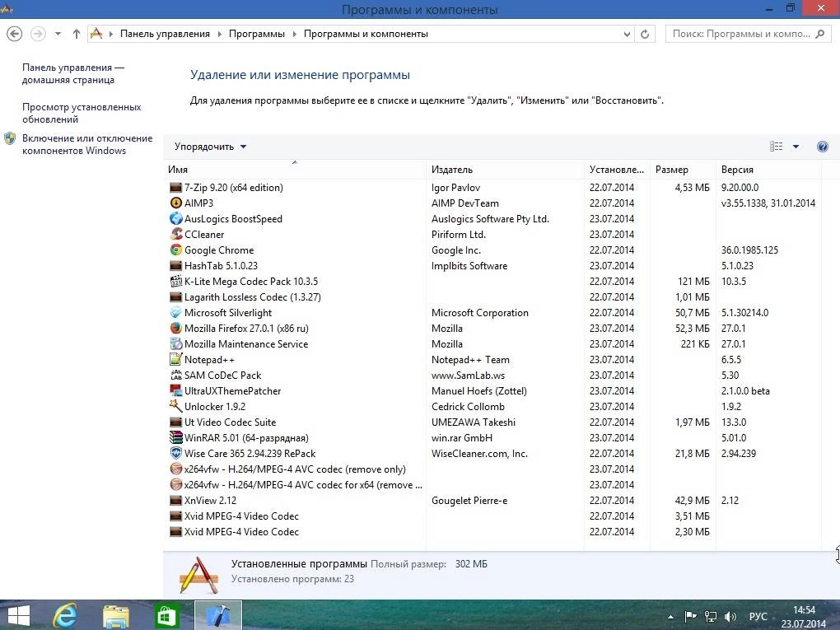Click Панель управления breadcrumb
Image resolution: width=840 pixels, height=630 pixels.
pyautogui.click(x=165, y=34)
